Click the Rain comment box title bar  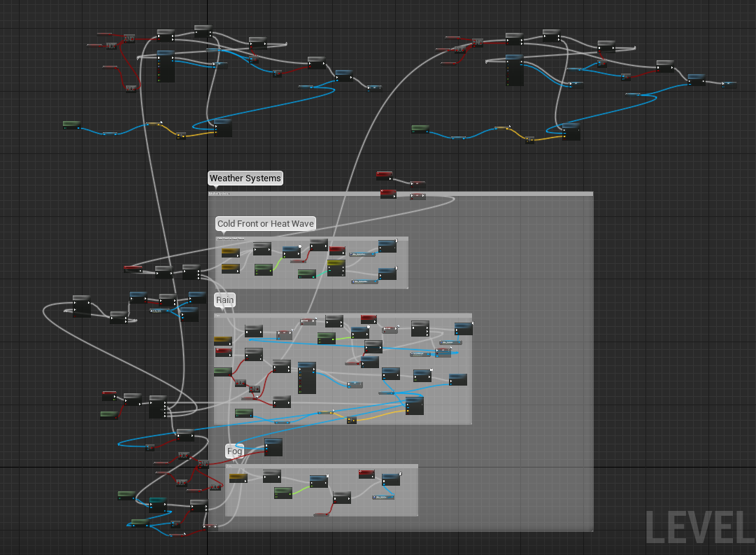[x=343, y=315]
